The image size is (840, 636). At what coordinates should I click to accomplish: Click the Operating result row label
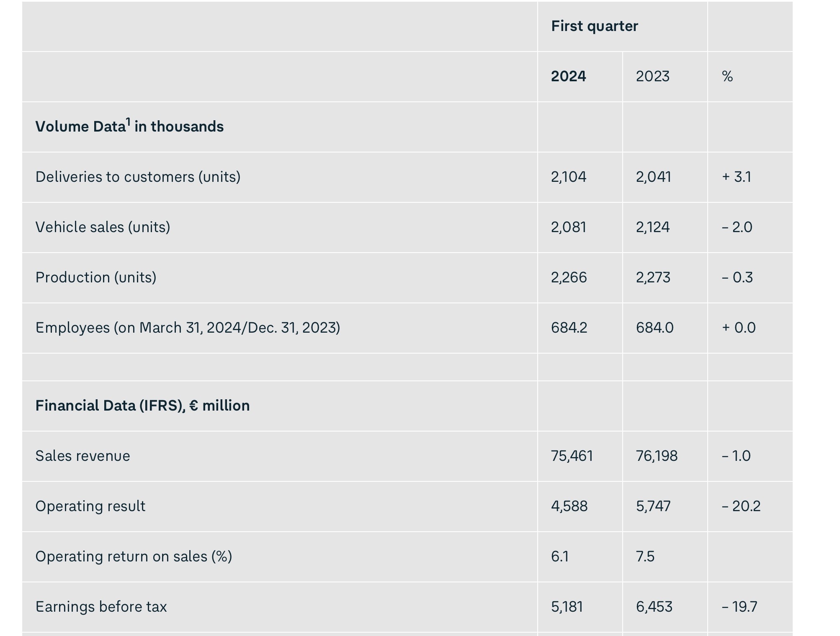pyautogui.click(x=90, y=506)
